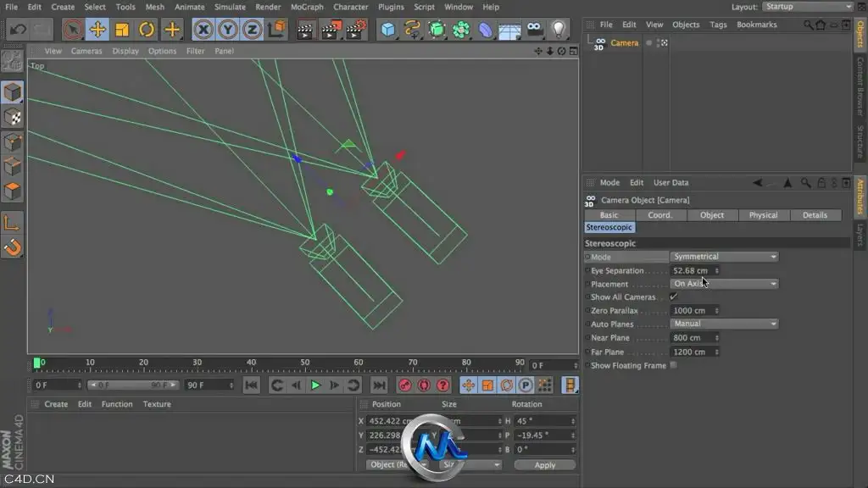This screenshot has height=488, width=868.
Task: Click Attribute Manager search icon
Action: point(805,183)
